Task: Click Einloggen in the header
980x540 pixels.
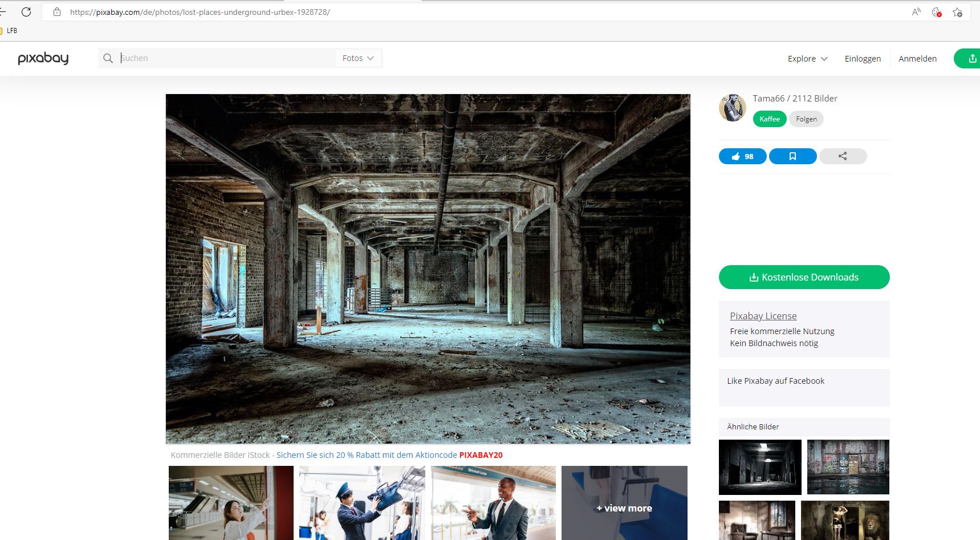Action: [x=863, y=59]
